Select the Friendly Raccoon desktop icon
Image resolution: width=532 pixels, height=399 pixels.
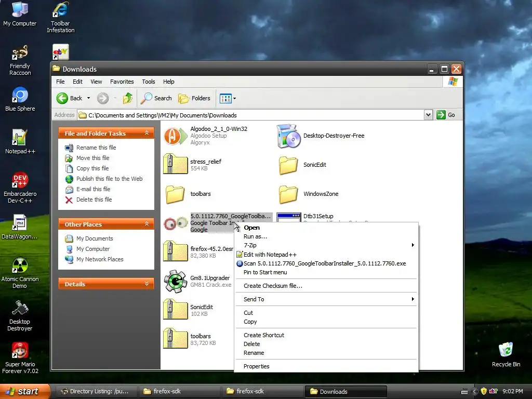point(20,60)
